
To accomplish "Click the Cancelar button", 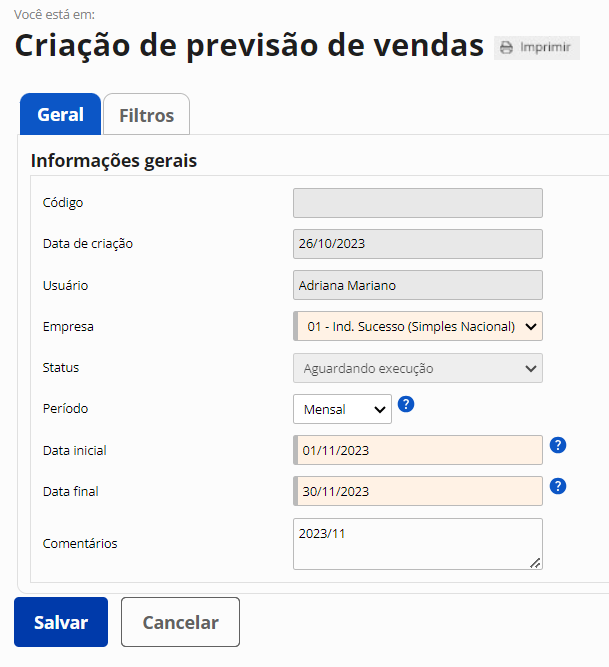I will coord(180,622).
